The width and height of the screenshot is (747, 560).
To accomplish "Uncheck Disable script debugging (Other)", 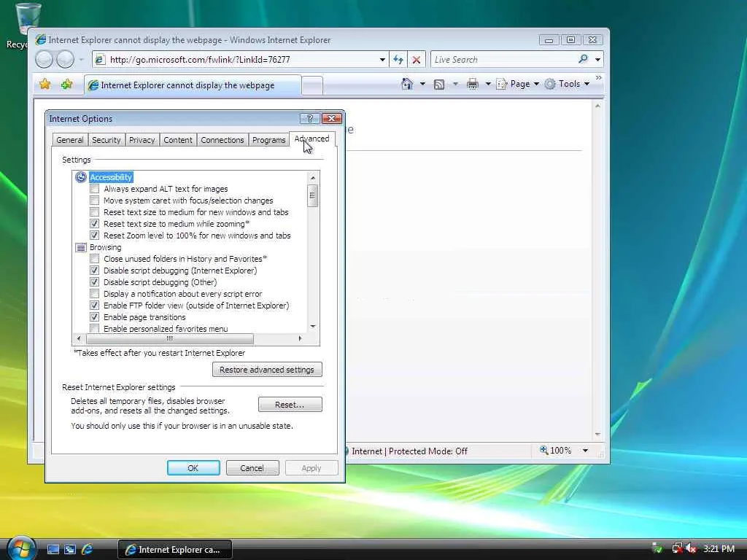I will (x=94, y=282).
